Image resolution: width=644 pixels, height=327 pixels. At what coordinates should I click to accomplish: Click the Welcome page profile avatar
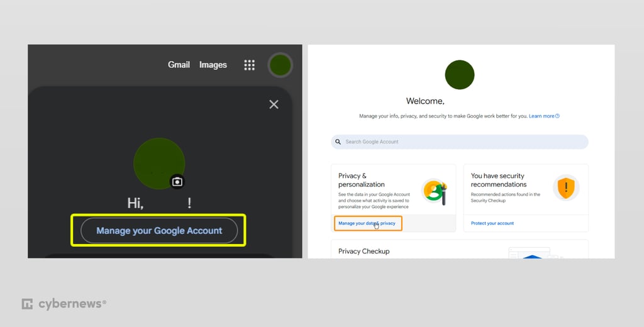point(460,75)
